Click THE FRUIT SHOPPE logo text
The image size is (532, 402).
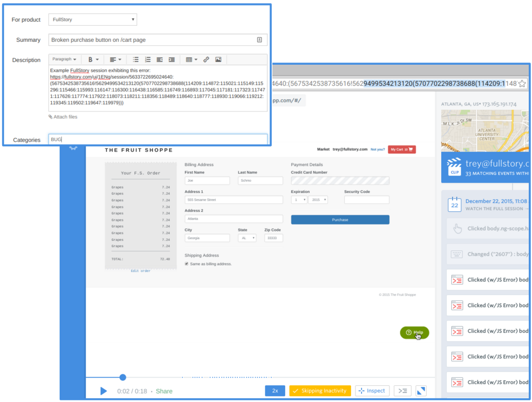(x=139, y=150)
